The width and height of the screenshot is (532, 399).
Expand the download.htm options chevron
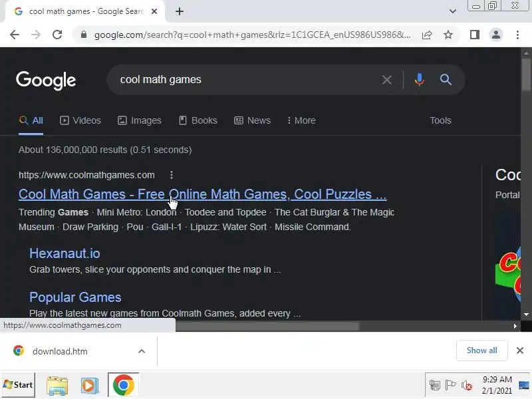click(142, 351)
